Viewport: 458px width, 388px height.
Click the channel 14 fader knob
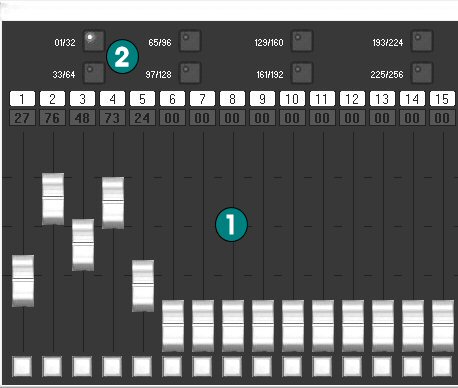(x=413, y=326)
